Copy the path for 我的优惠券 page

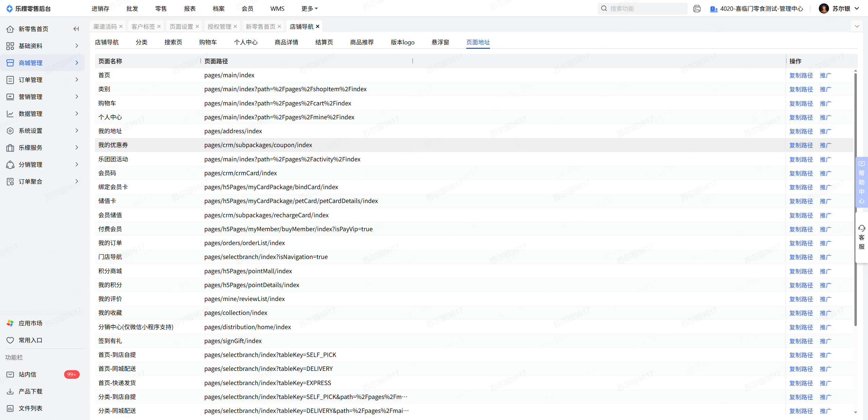coord(801,145)
